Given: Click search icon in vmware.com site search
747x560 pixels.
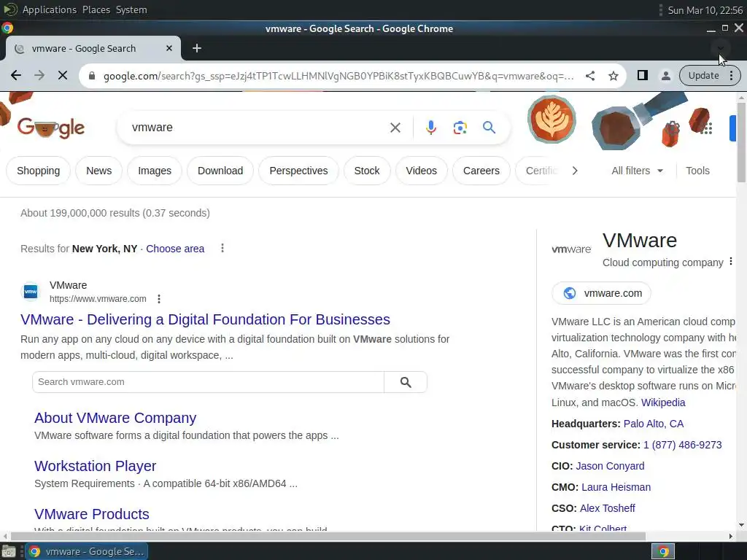Looking at the screenshot, I should (406, 382).
